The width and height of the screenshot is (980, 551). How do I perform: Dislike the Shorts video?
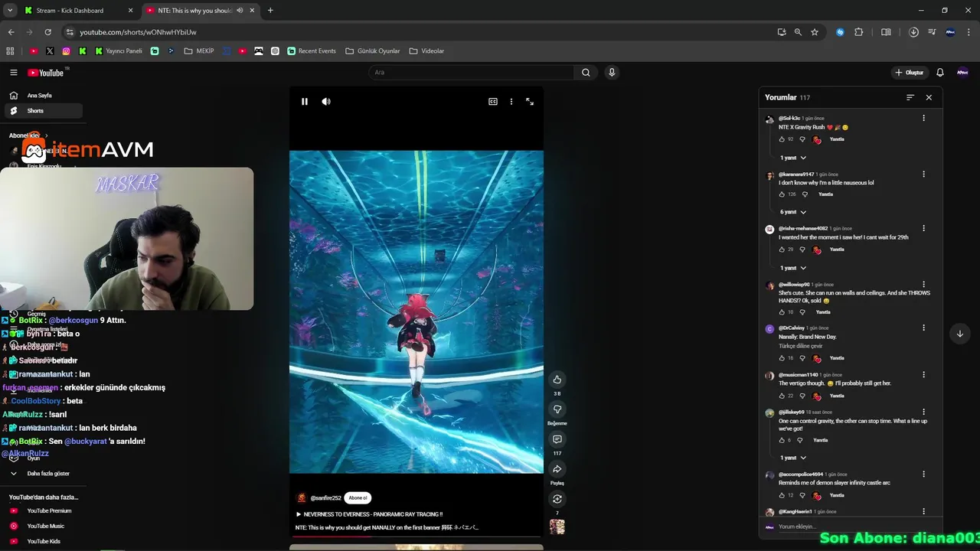tap(557, 409)
